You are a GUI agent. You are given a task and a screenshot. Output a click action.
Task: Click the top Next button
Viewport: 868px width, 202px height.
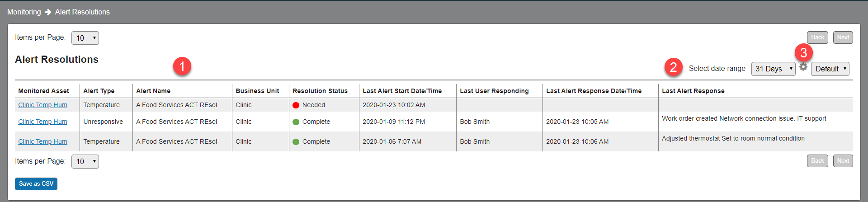point(843,38)
